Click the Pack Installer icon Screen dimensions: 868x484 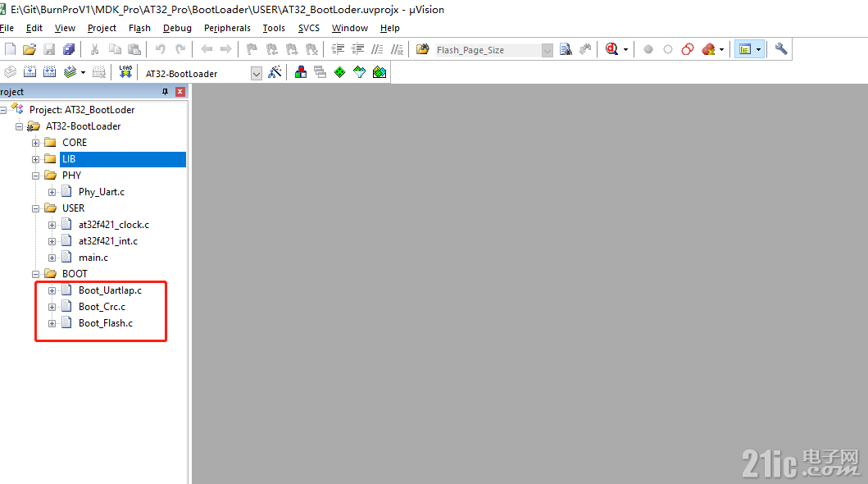[x=379, y=72]
